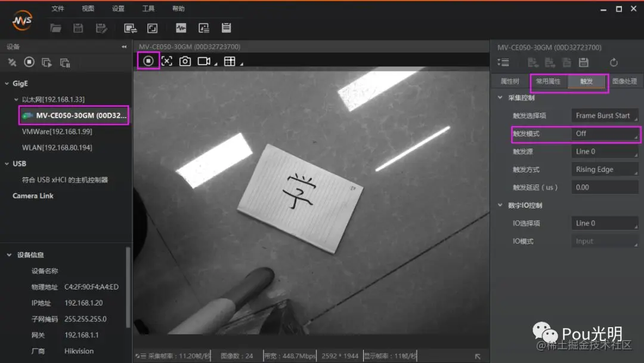
Task: Stop acquisition with the stop button above the image
Action: tap(148, 61)
